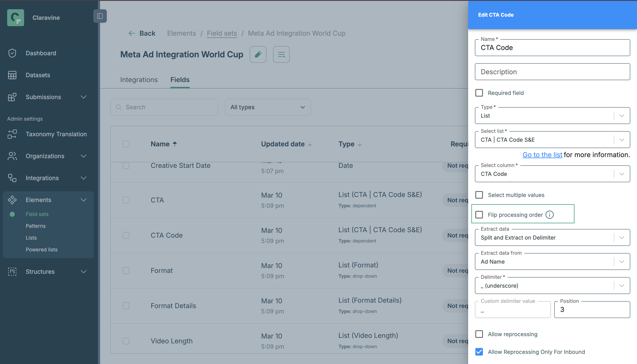The image size is (637, 364).
Task: Click the Creative Start Date row name
Action: coord(180,166)
